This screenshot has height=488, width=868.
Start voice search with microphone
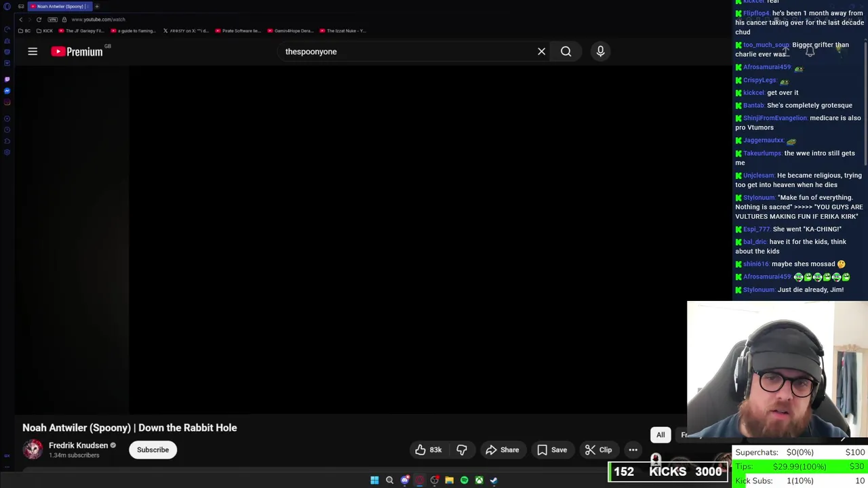(600, 52)
